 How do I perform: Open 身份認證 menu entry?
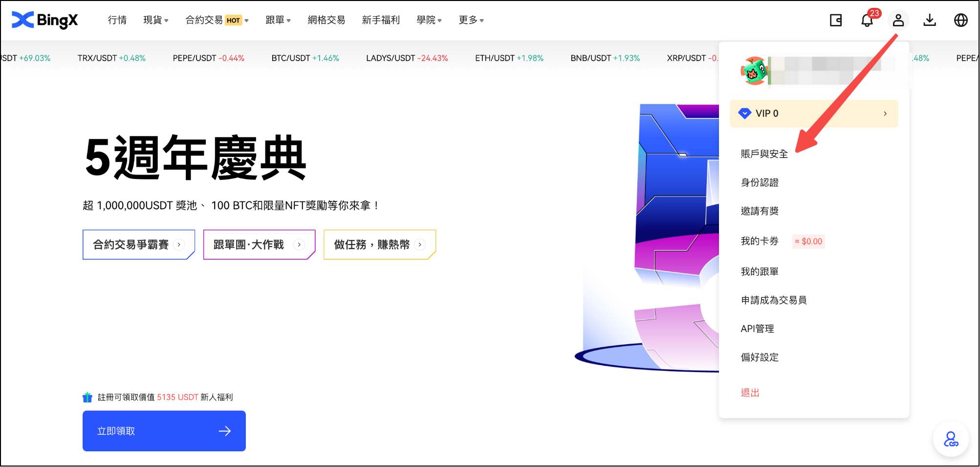pyautogui.click(x=760, y=182)
